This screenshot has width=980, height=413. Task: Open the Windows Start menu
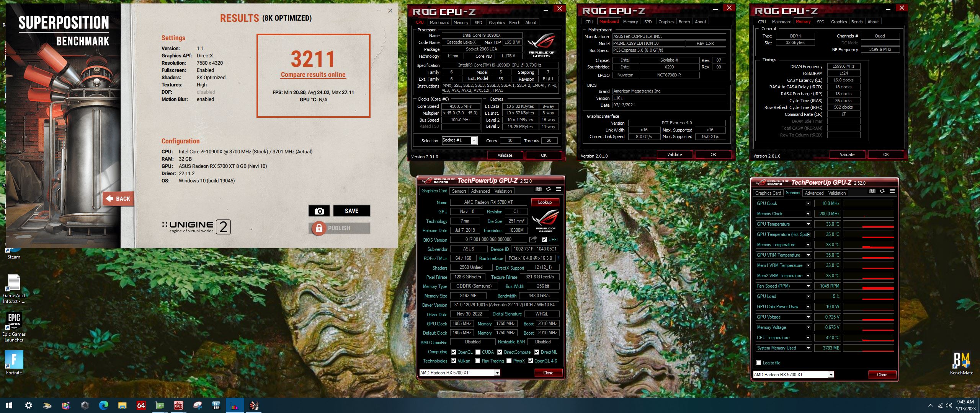pyautogui.click(x=9, y=405)
